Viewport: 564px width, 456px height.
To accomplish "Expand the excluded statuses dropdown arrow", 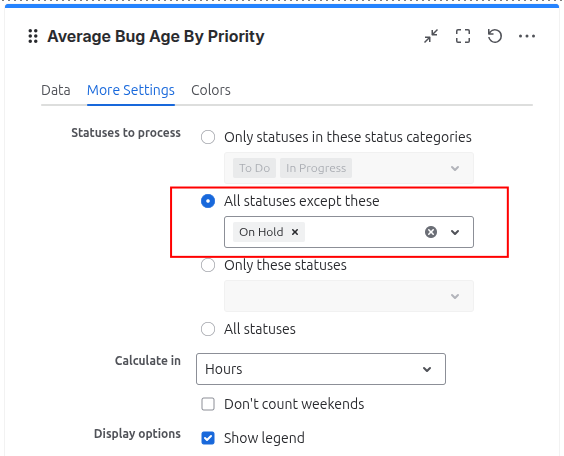I will (455, 232).
